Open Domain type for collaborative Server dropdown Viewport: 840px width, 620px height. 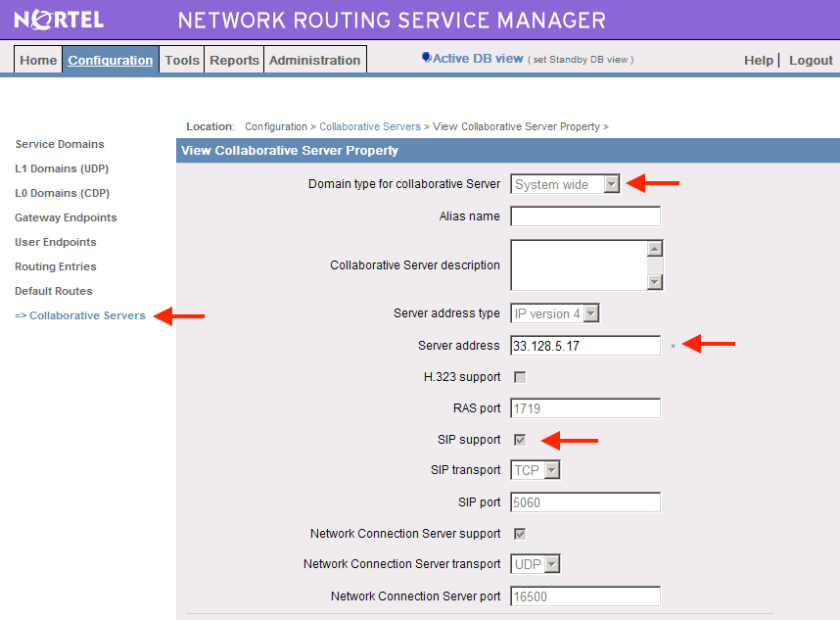pyautogui.click(x=565, y=184)
